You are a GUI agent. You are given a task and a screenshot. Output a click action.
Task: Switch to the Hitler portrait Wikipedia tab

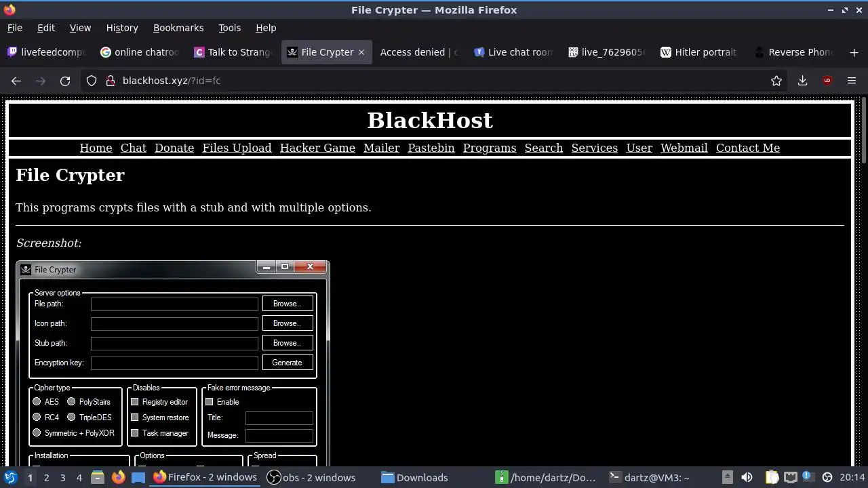701,52
